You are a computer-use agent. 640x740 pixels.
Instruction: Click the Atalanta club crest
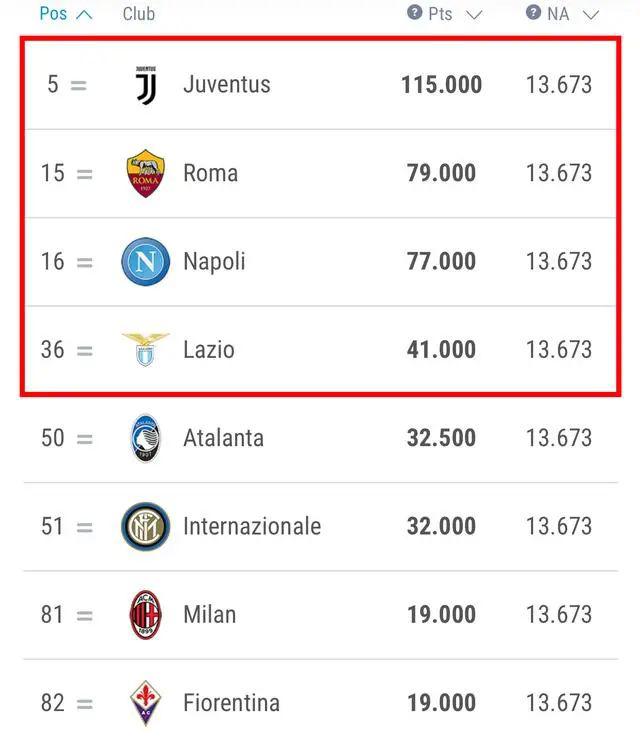pyautogui.click(x=146, y=438)
